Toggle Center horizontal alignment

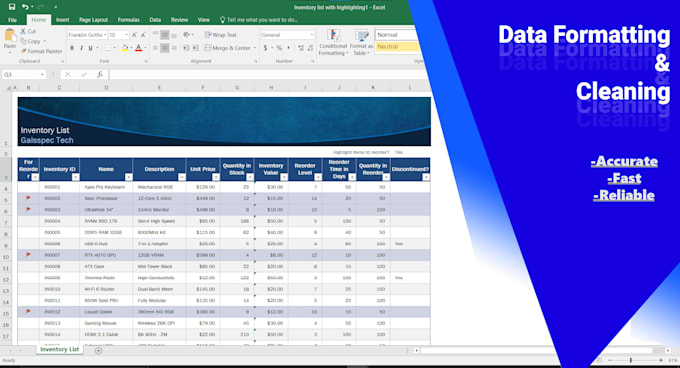click(x=165, y=48)
